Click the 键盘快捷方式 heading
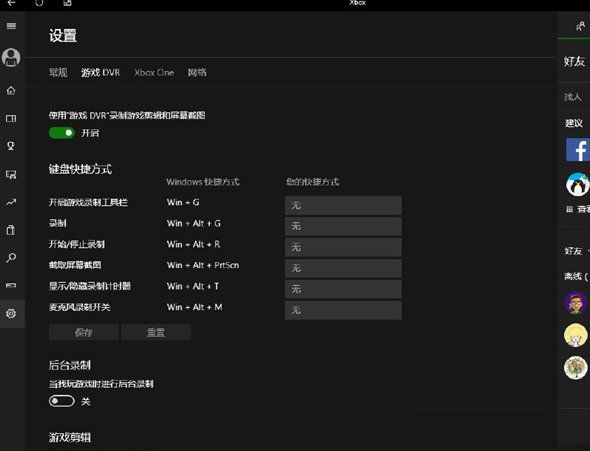The width and height of the screenshot is (590, 451). (x=80, y=169)
